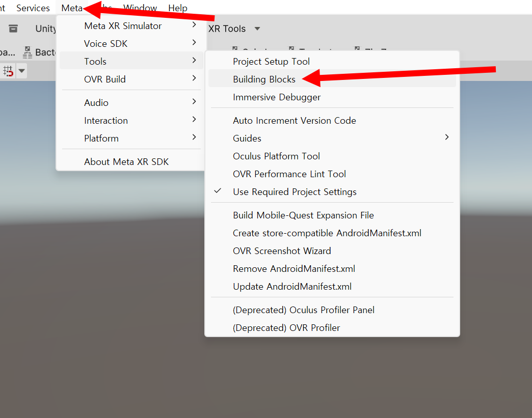Select Remove AndroidManifest.xml

coord(332,269)
